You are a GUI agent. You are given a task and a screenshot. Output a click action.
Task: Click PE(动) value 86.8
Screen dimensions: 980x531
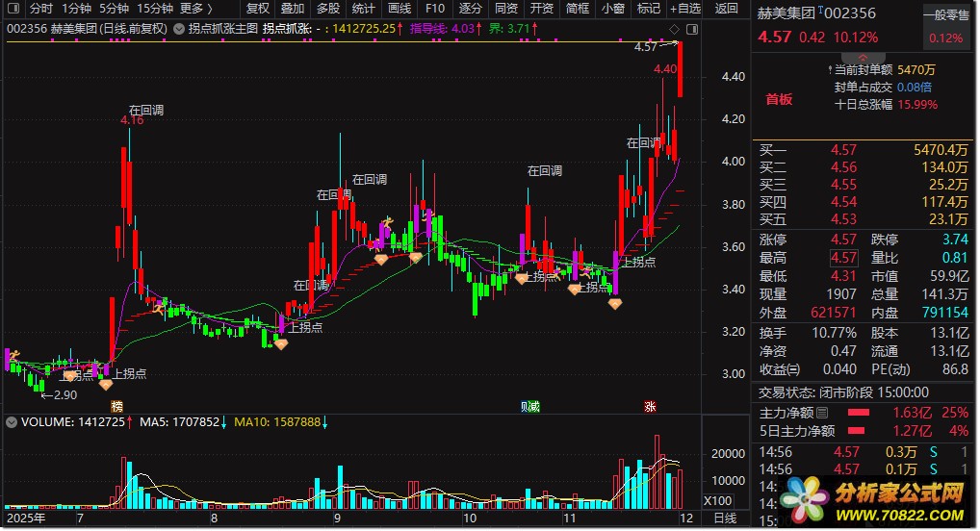955,369
